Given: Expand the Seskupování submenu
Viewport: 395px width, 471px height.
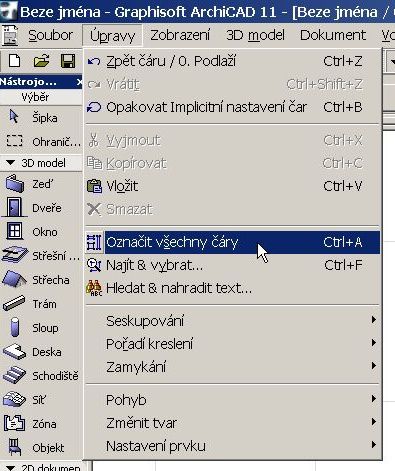Looking at the screenshot, I should click(233, 321).
